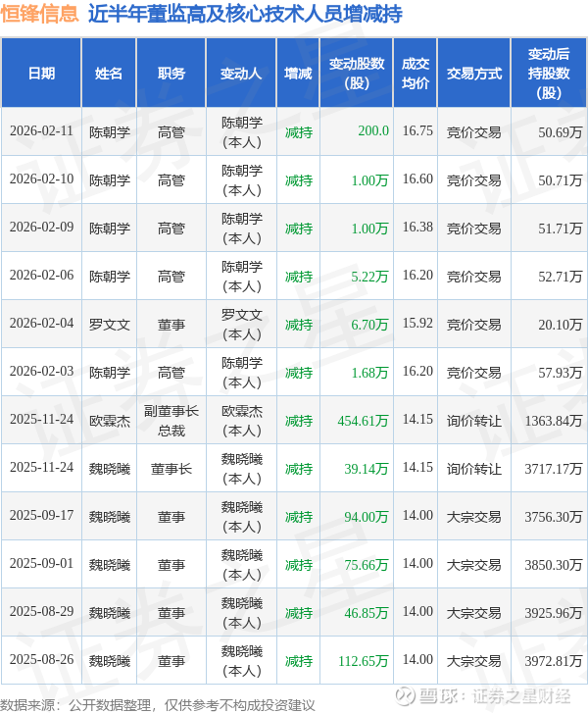Click share change value 5.22万
The width and height of the screenshot is (588, 714).
[x=369, y=277]
